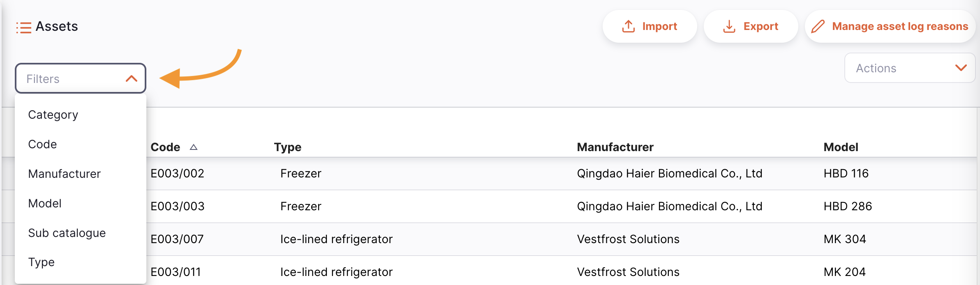Pick Sub catalogue filter option
This screenshot has height=285, width=980.
click(67, 233)
